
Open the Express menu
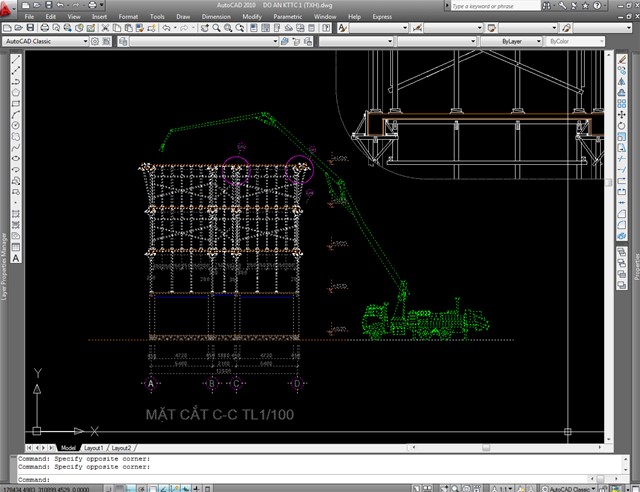[382, 17]
